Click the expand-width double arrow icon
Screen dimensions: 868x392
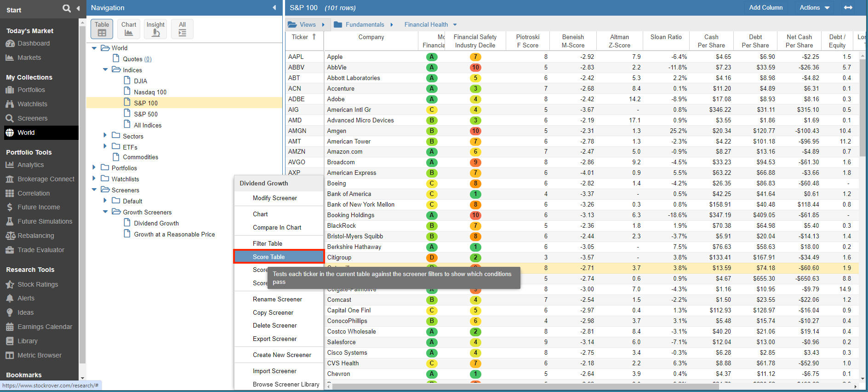(848, 7)
